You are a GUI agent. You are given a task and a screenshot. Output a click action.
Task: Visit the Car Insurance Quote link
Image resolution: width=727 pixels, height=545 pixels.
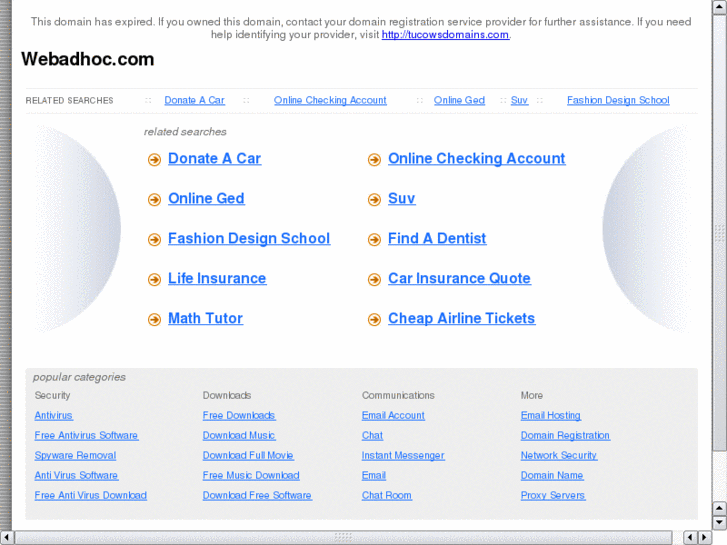pyautogui.click(x=459, y=278)
